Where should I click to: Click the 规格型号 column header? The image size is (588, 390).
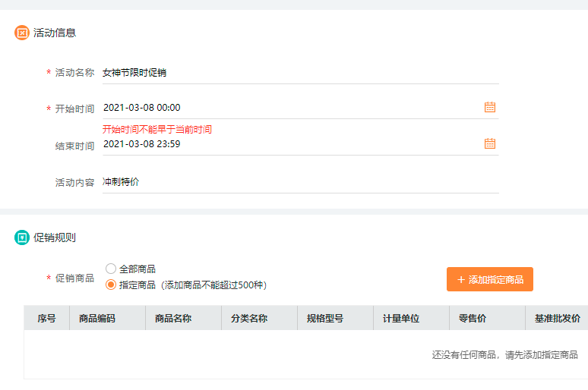click(325, 319)
